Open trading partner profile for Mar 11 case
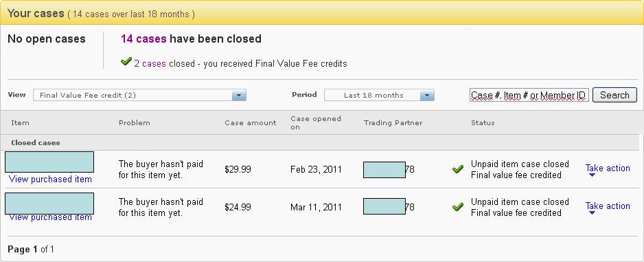 point(389,206)
